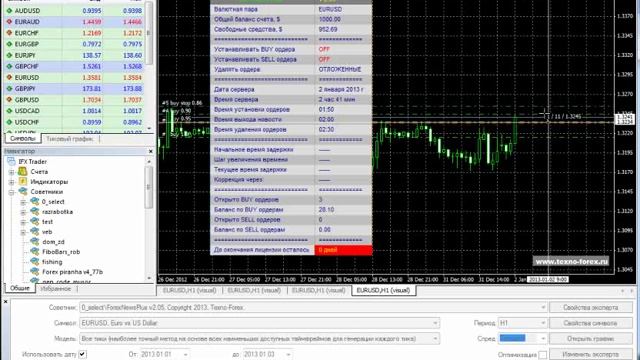Close the Навигатор panel
This screenshot has width=640, height=360.
tap(150, 151)
